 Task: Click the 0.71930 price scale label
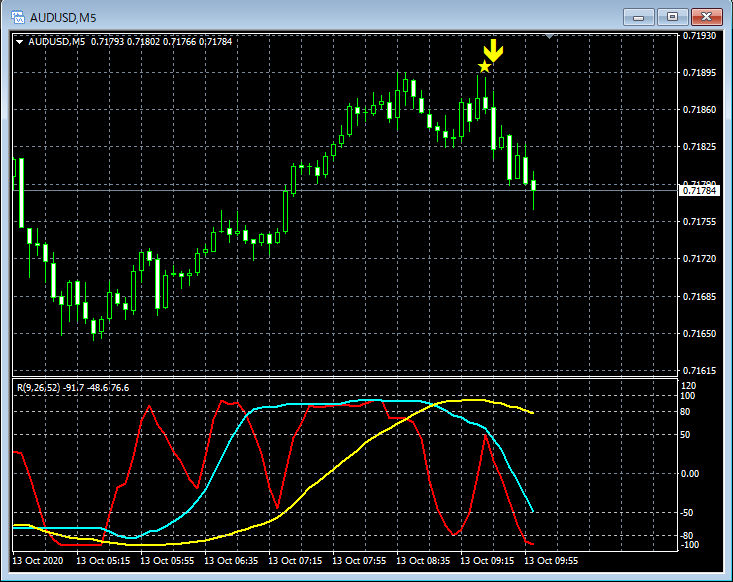(x=699, y=36)
